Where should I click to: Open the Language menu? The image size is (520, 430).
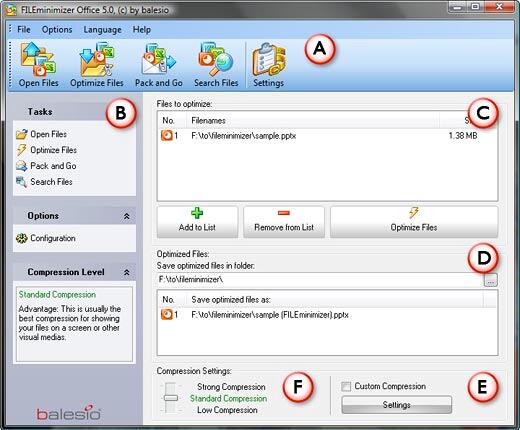pos(102,30)
